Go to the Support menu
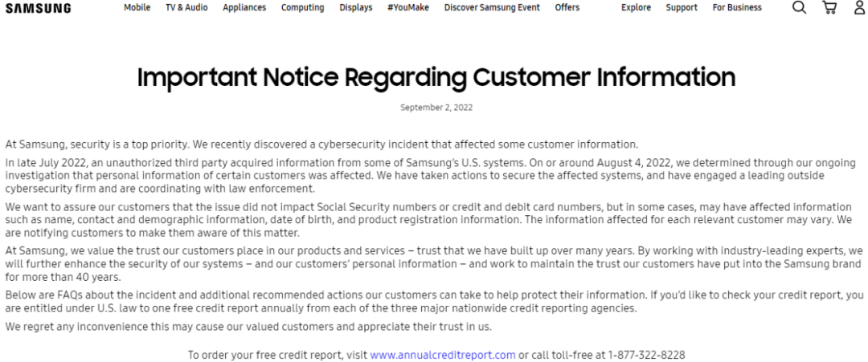The width and height of the screenshot is (868, 362). [x=682, y=7]
